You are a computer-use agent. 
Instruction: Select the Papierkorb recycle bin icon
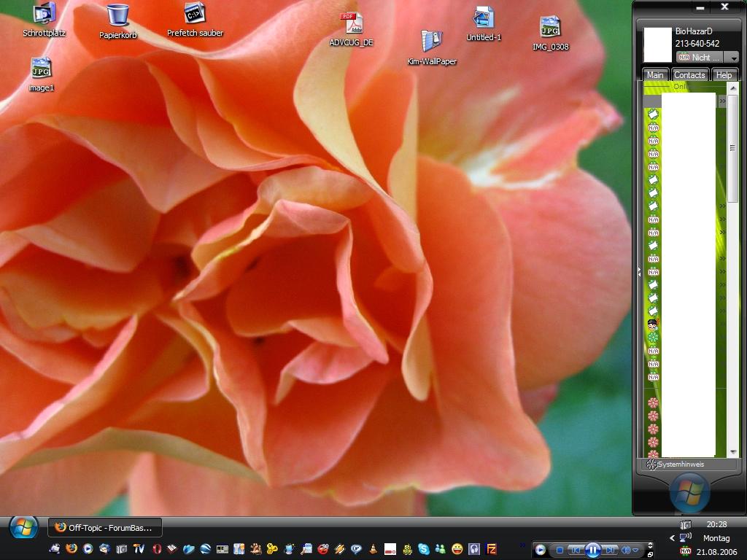[x=117, y=21]
